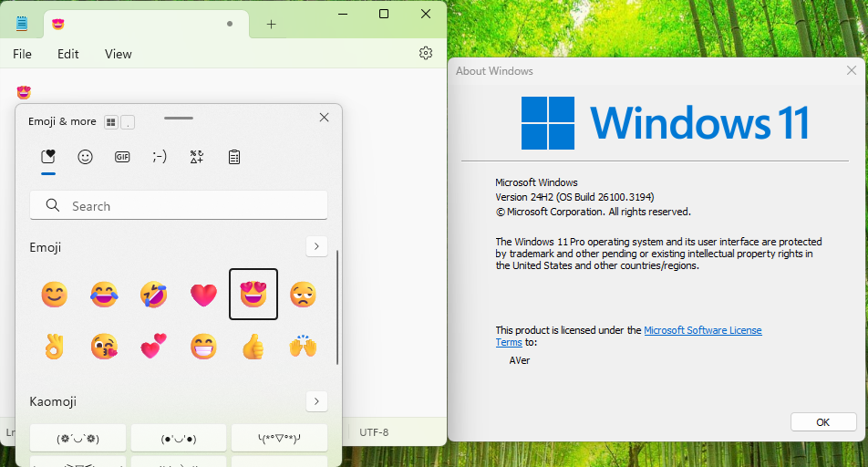Viewport: 868px width, 467px height.
Task: Click OK in About Windows dialog
Action: coord(823,422)
